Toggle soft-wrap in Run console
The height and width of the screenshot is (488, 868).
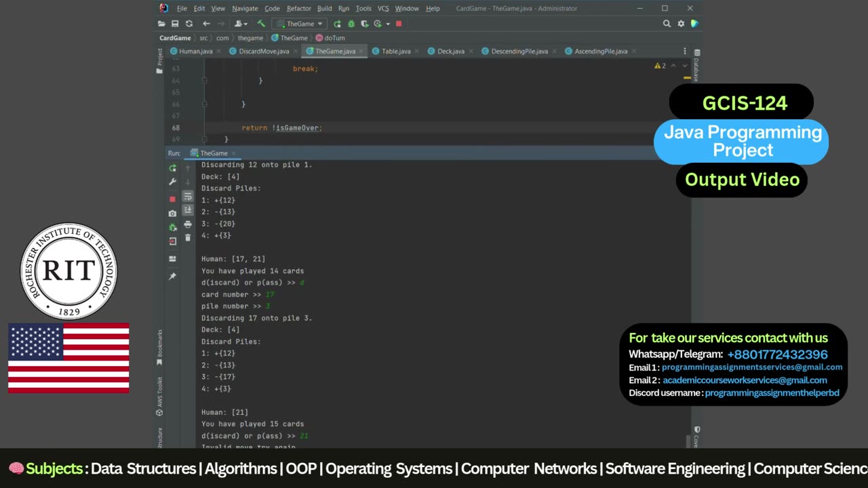188,197
